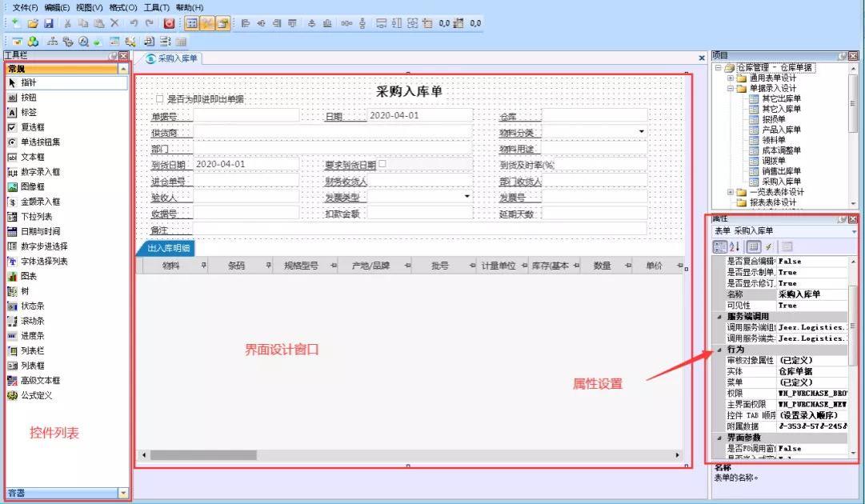The image size is (865, 504).
Task: Click the Align tops layout icon
Action: click(x=292, y=23)
